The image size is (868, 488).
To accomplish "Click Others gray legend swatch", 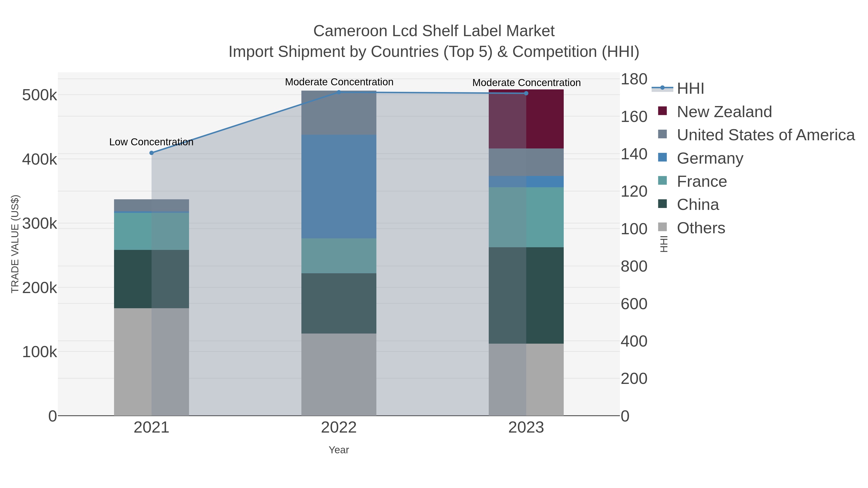I will pyautogui.click(x=662, y=227).
